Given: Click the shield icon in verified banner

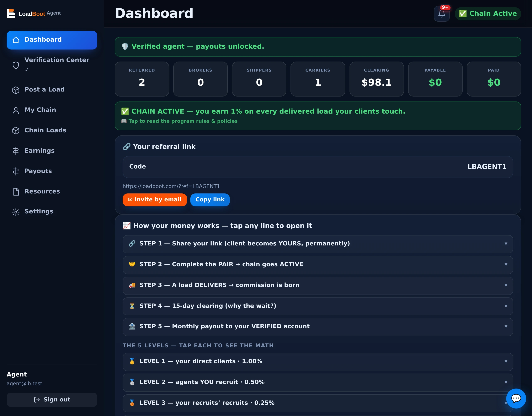Looking at the screenshot, I should pos(125,46).
